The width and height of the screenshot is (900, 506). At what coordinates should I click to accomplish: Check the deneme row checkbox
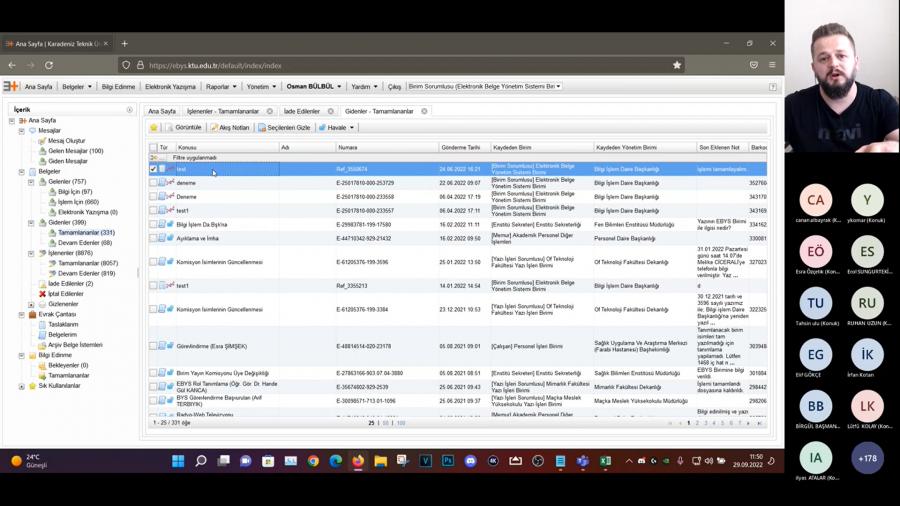tap(153, 182)
